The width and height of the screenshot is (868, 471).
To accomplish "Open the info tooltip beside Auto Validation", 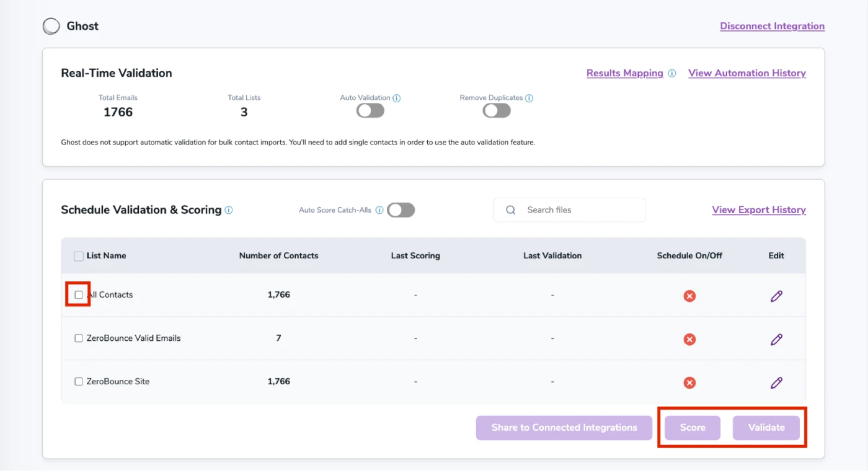I will [x=397, y=97].
